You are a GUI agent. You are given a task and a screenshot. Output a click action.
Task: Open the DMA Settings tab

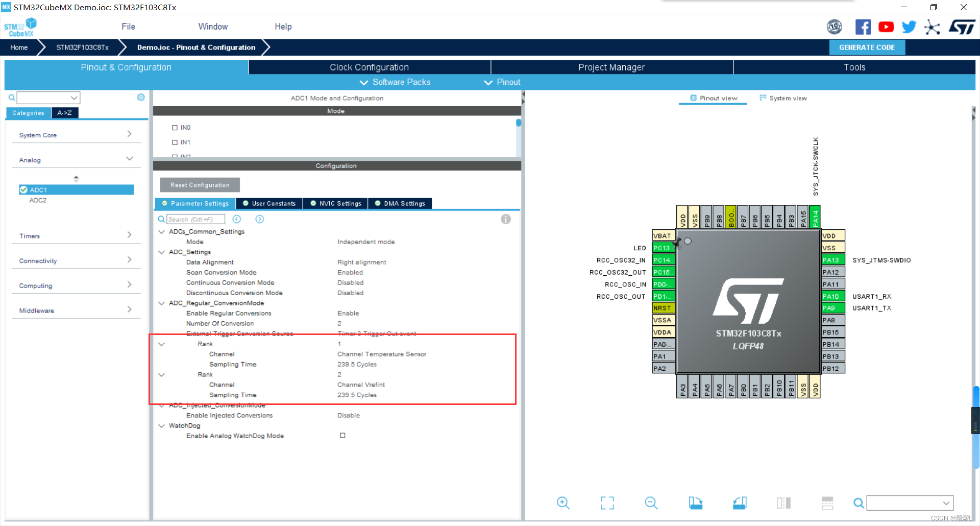click(x=400, y=203)
